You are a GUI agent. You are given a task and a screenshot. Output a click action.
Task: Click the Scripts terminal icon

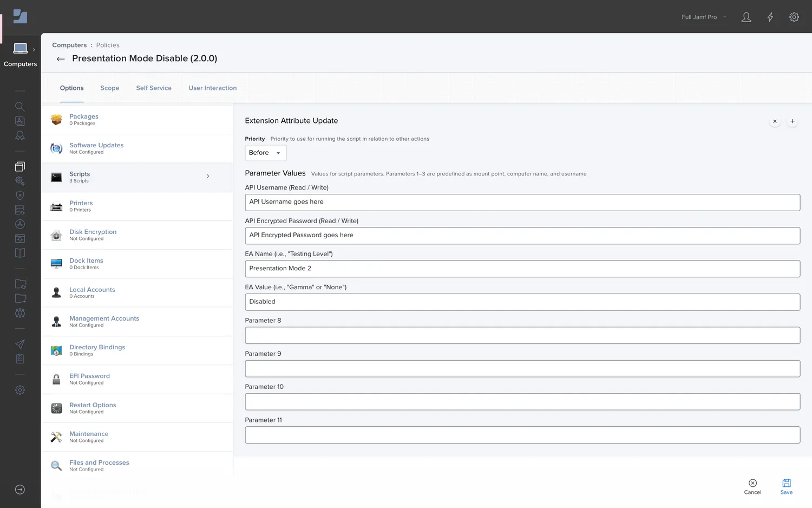56,177
